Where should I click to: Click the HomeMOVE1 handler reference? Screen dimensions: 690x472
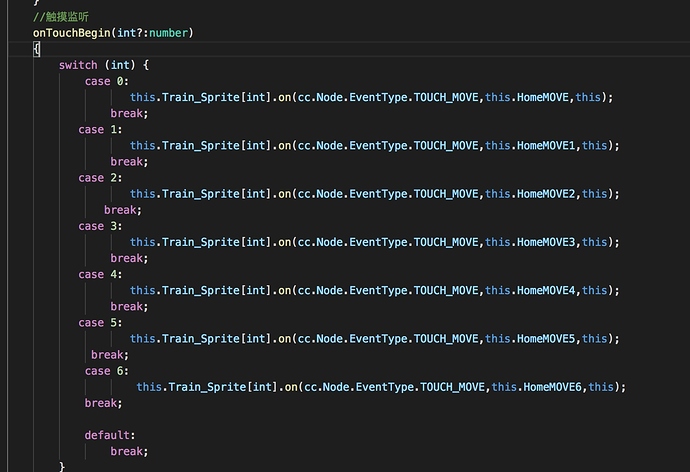(x=546, y=145)
